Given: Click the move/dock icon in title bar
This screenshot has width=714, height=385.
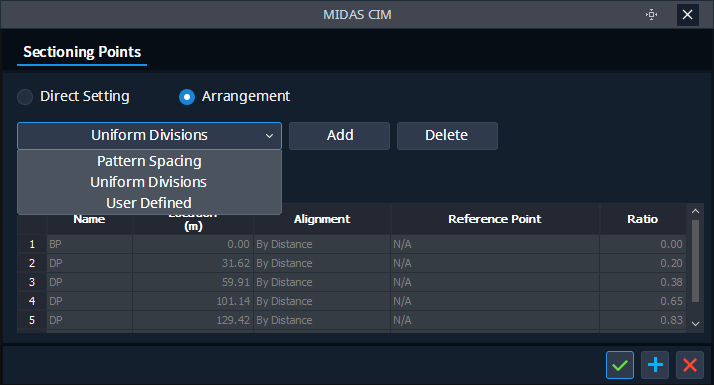Looking at the screenshot, I should pyautogui.click(x=652, y=15).
